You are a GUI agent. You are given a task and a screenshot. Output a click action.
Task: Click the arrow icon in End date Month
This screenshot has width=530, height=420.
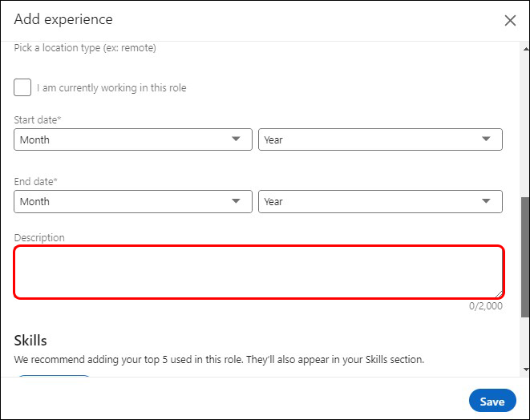tap(236, 201)
